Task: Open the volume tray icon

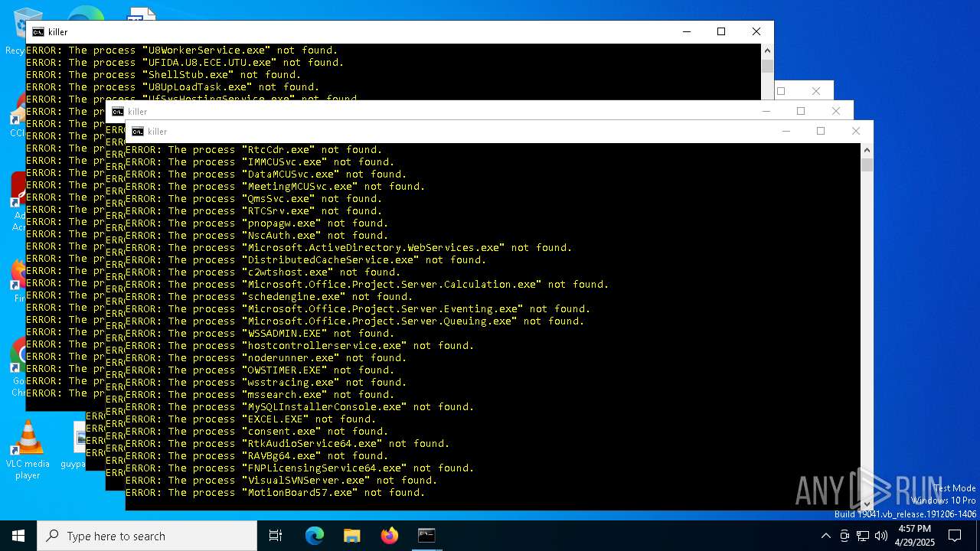Action: [881, 536]
